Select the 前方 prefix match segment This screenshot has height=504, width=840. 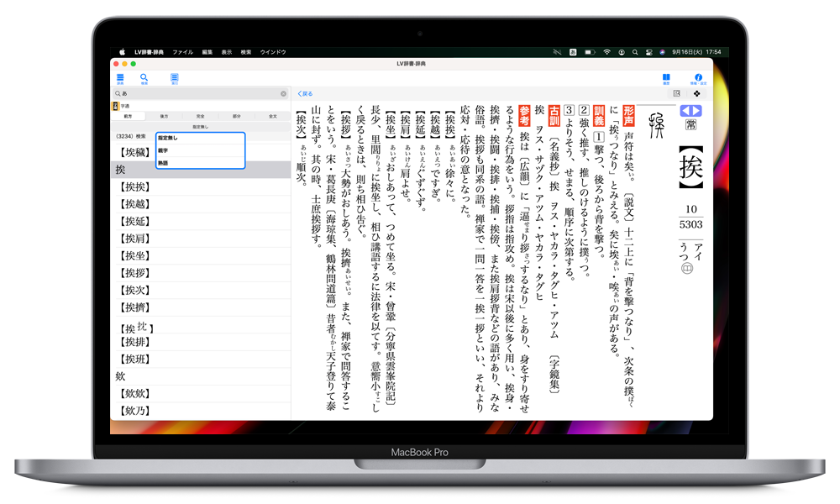tap(129, 116)
